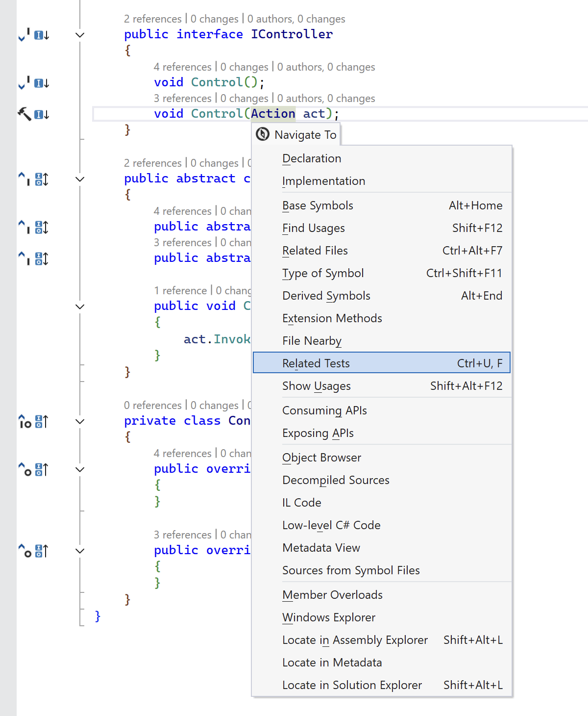Collapse the public abstract class block
The width and height of the screenshot is (588, 716).
coord(80,179)
